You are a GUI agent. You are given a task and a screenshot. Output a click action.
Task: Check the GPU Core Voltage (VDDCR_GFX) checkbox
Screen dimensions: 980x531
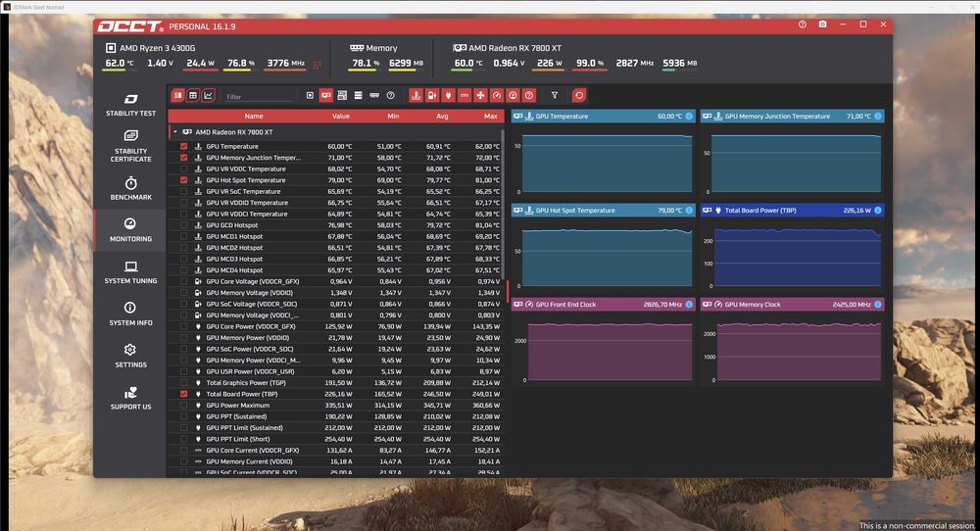(184, 281)
